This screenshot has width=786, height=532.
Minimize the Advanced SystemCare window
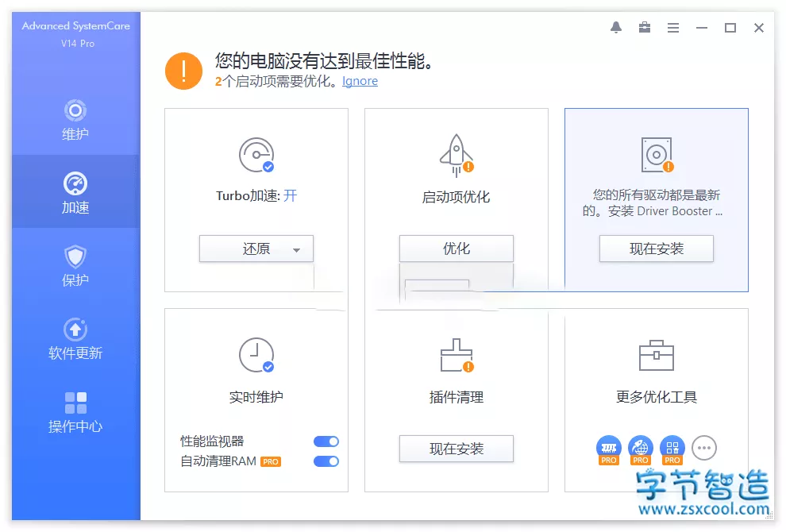[702, 28]
